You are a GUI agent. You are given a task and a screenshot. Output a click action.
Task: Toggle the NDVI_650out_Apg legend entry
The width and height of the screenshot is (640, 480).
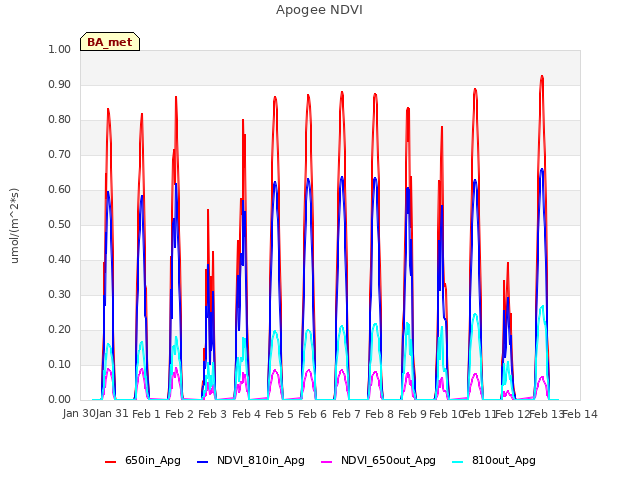click(x=378, y=461)
